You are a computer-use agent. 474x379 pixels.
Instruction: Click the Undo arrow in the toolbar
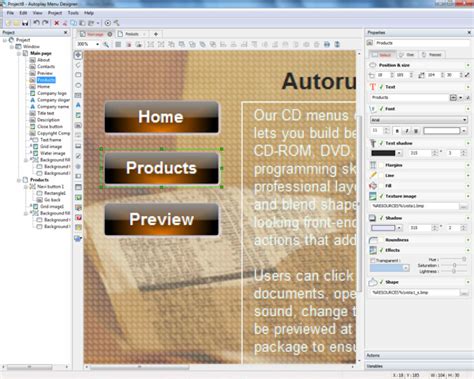[x=36, y=23]
